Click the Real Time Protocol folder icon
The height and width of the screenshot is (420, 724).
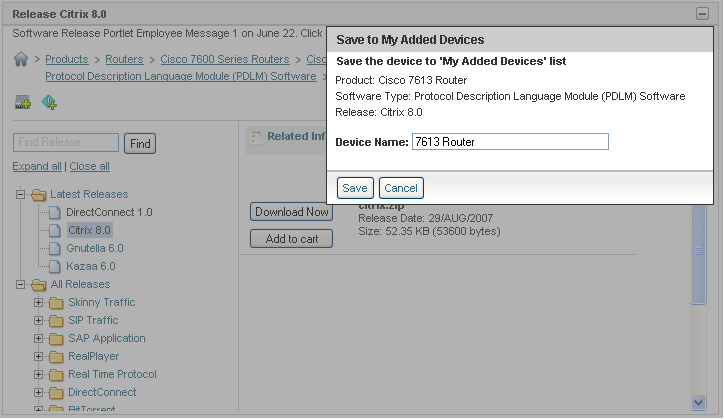(56, 375)
